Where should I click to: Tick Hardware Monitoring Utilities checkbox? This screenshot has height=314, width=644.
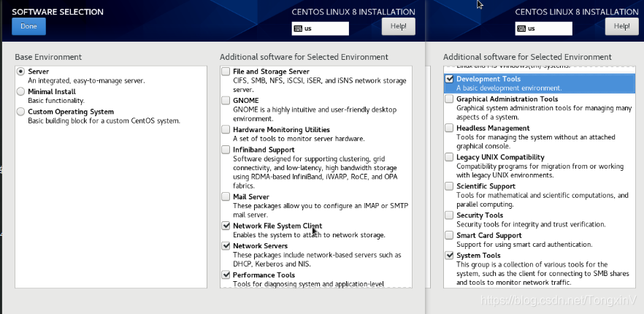tap(226, 129)
